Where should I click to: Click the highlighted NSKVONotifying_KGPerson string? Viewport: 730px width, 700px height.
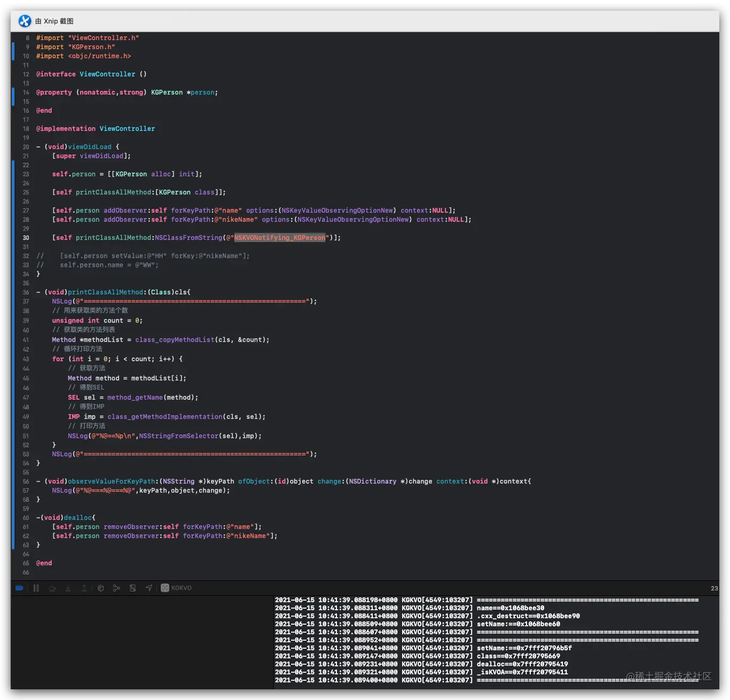coord(280,238)
